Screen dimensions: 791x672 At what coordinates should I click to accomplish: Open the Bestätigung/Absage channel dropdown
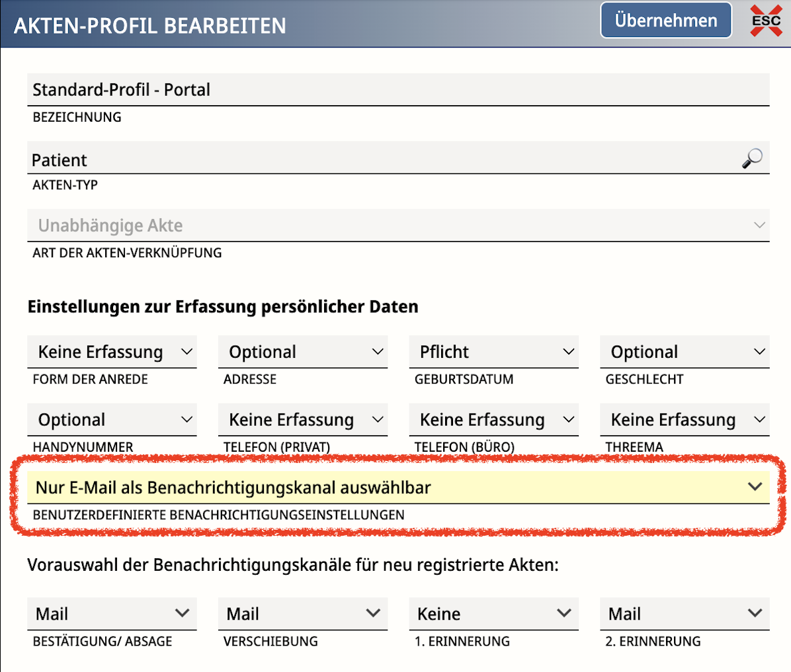(112, 614)
